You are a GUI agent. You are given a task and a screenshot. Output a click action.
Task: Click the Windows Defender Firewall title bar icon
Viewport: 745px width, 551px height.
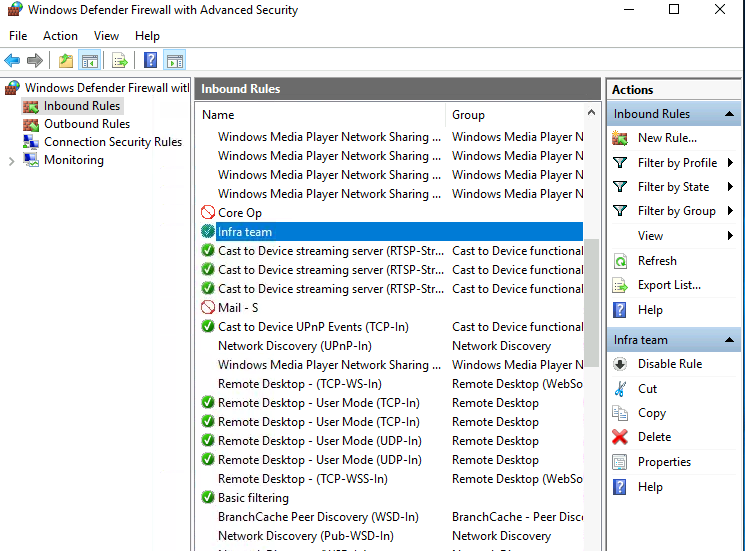pos(15,10)
